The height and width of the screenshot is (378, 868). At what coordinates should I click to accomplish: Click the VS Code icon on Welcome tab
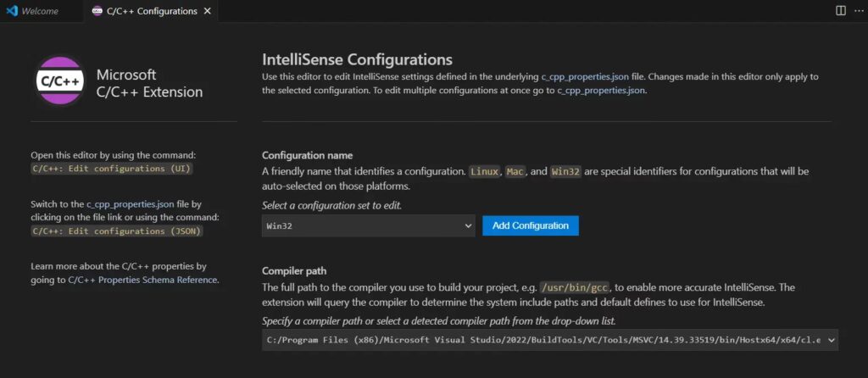pyautogui.click(x=11, y=11)
